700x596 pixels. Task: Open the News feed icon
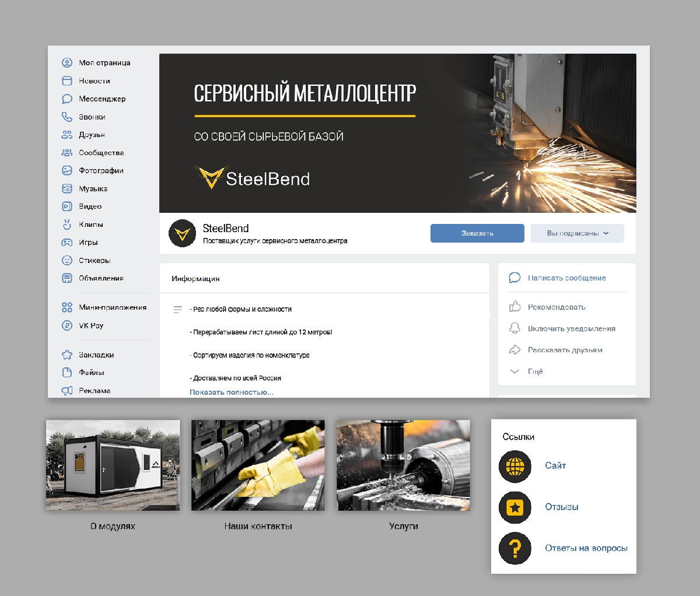coord(67,81)
